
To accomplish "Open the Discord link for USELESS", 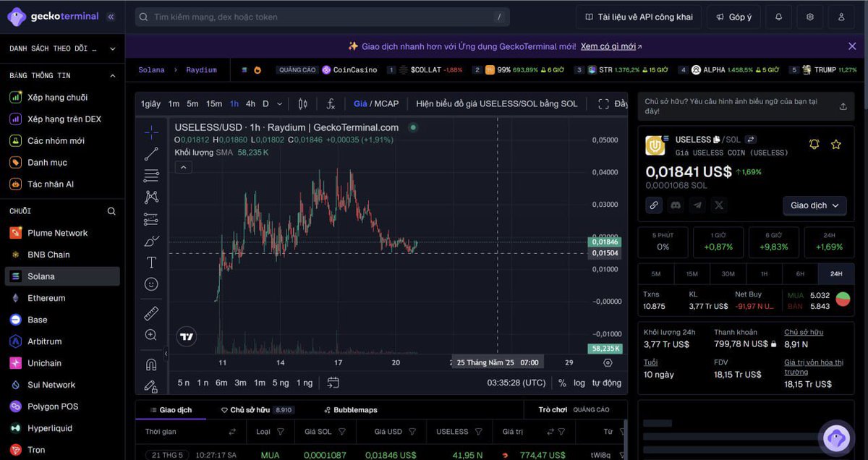I will (676, 205).
